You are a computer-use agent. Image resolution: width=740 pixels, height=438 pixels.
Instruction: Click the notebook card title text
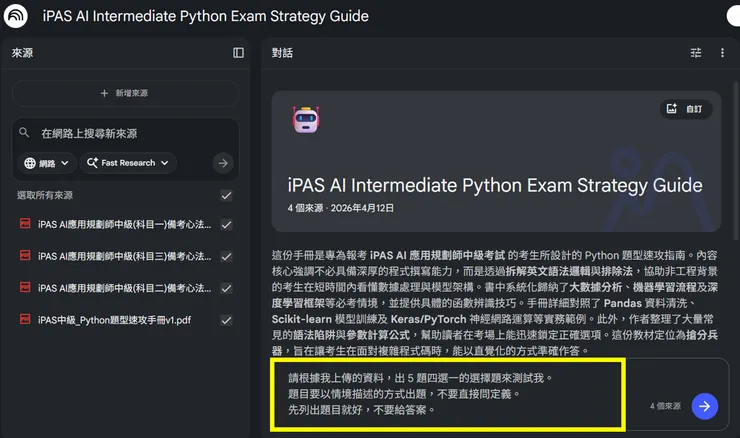(x=495, y=185)
